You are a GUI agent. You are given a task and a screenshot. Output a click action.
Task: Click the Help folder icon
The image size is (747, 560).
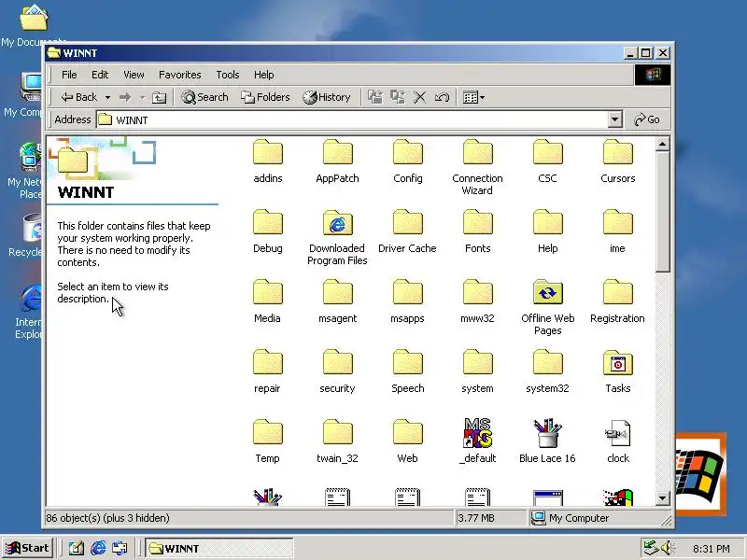click(547, 222)
